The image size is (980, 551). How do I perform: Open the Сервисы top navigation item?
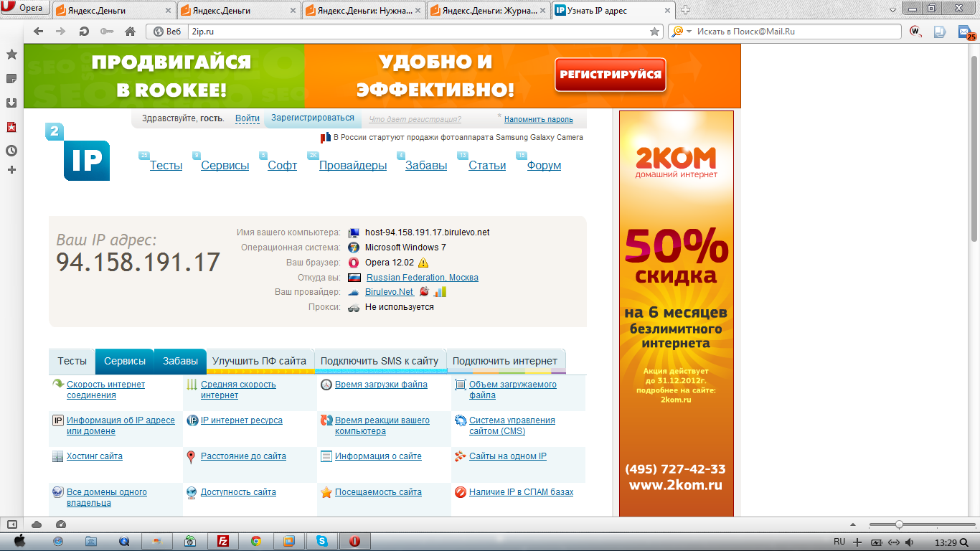point(225,166)
